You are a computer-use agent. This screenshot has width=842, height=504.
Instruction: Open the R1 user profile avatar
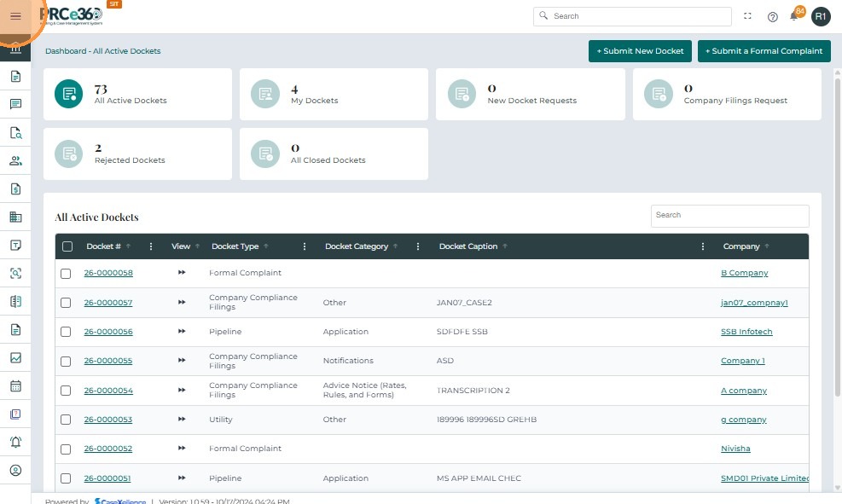tap(821, 16)
